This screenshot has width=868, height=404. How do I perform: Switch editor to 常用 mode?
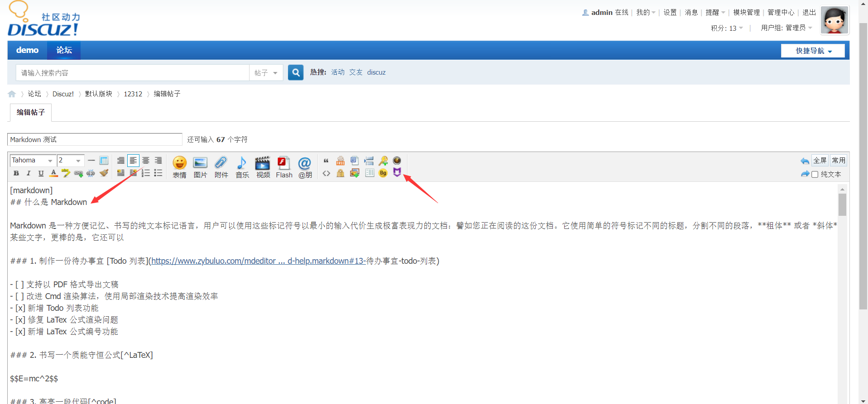point(839,160)
